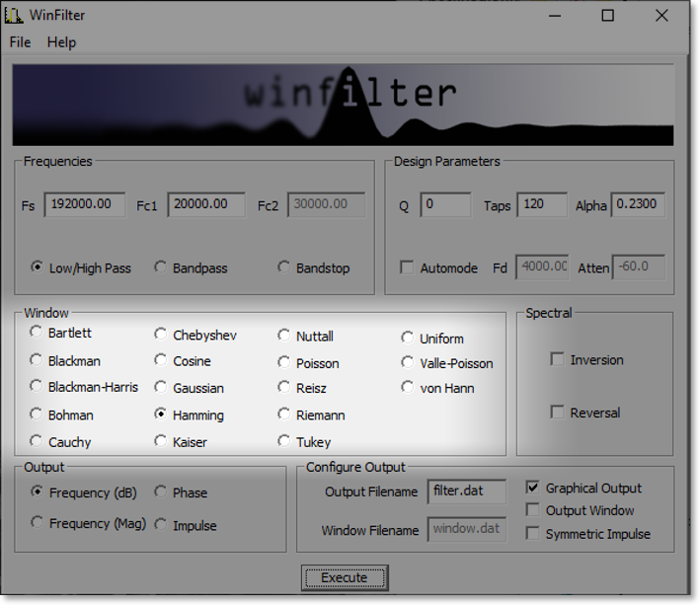Select the Bandstop filter type
The height and width of the screenshot is (605, 700).
284,267
